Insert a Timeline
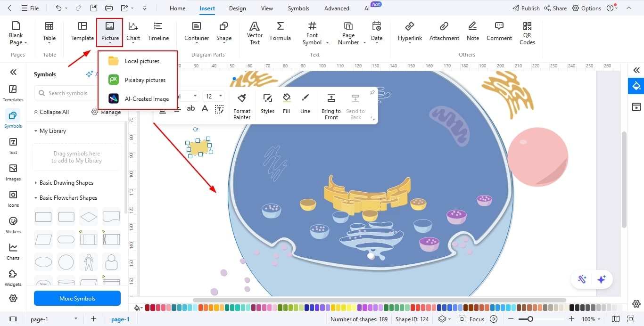Screen dimensions: 644x326 (x=158, y=32)
